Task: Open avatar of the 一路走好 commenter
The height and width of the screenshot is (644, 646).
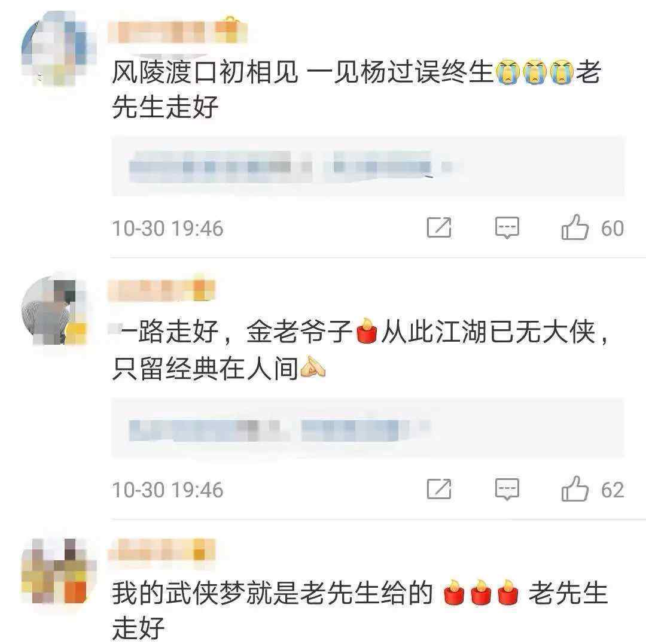Action: [54, 309]
